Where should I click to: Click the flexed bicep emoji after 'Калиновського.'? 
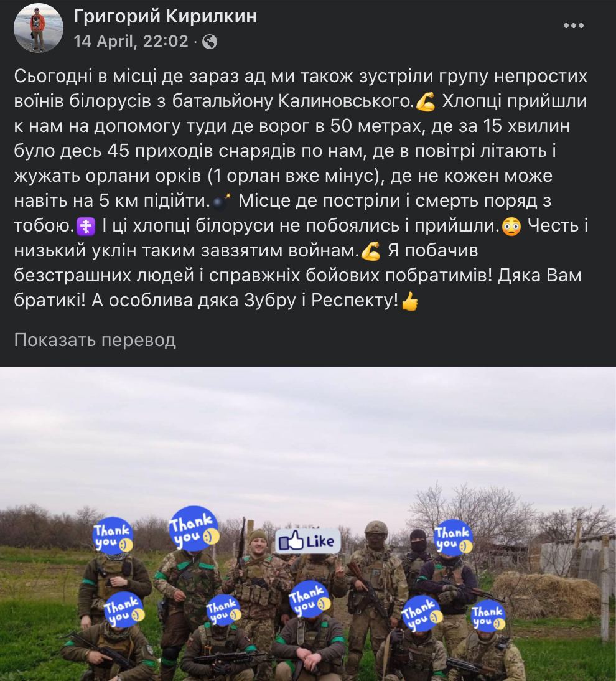[426, 103]
